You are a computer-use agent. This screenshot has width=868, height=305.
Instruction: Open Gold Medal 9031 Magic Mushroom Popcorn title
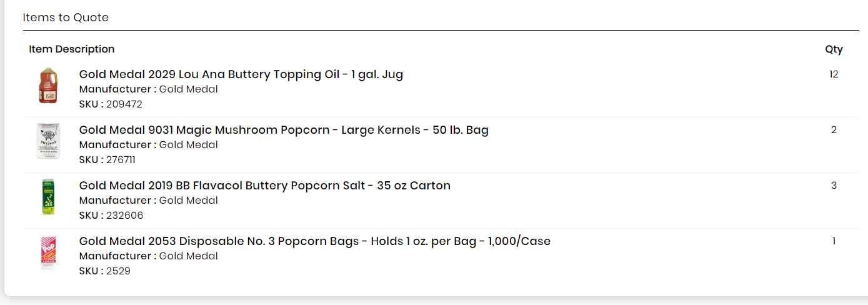point(284,130)
